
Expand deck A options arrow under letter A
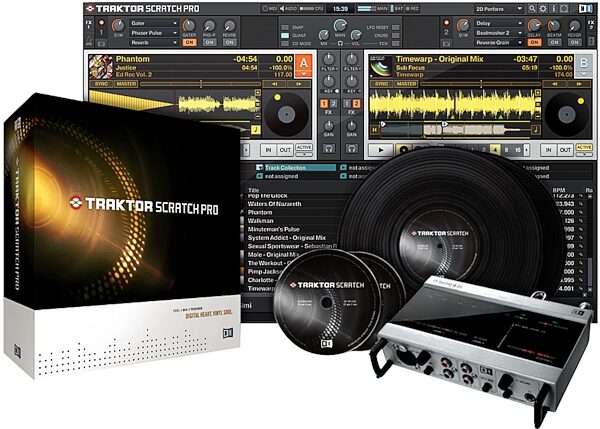pos(303,73)
